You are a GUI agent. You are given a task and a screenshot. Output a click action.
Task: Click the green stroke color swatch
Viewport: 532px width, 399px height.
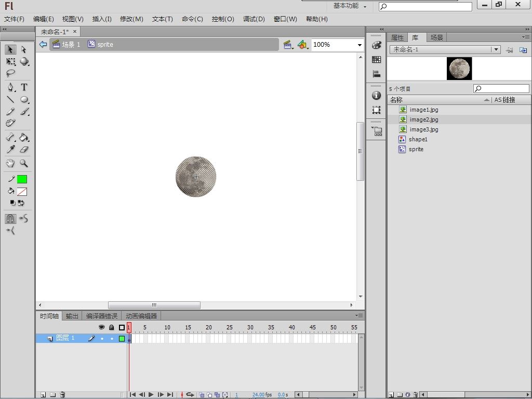coord(22,179)
